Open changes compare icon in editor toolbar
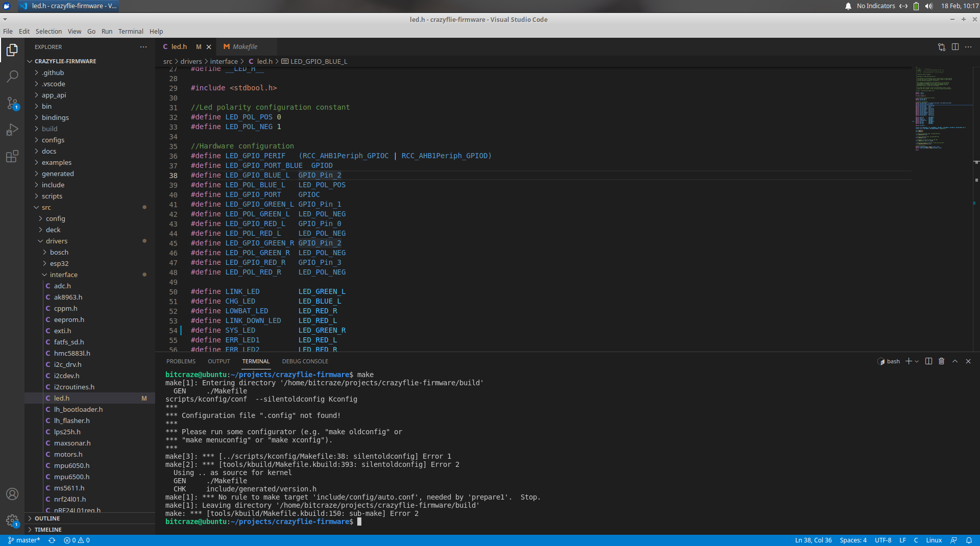Viewport: 980px width, 546px height. pos(942,47)
